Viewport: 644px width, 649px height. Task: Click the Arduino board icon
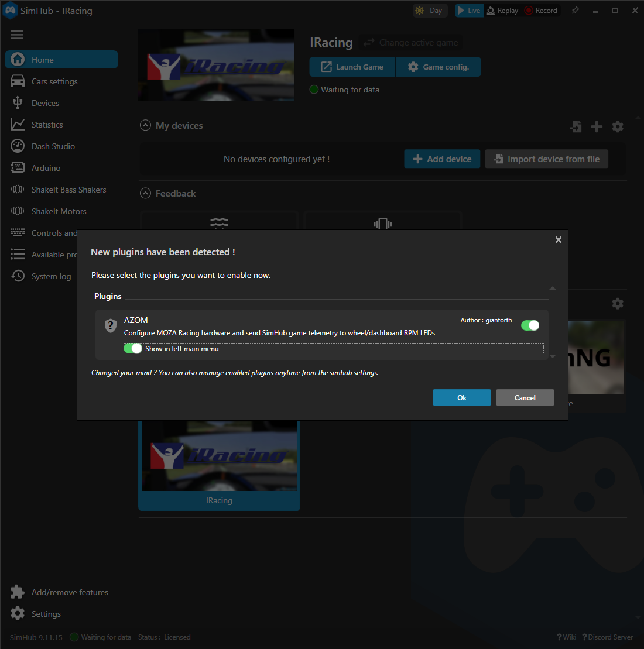pyautogui.click(x=18, y=167)
